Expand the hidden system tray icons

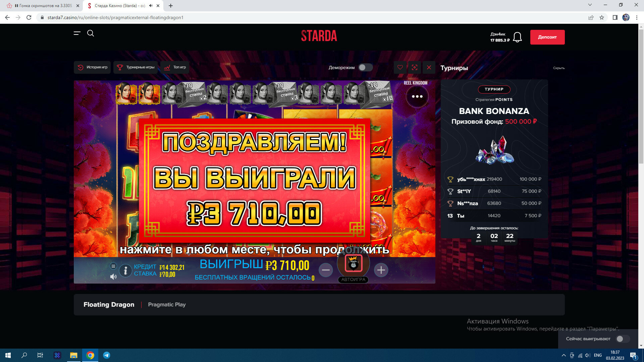click(x=563, y=355)
